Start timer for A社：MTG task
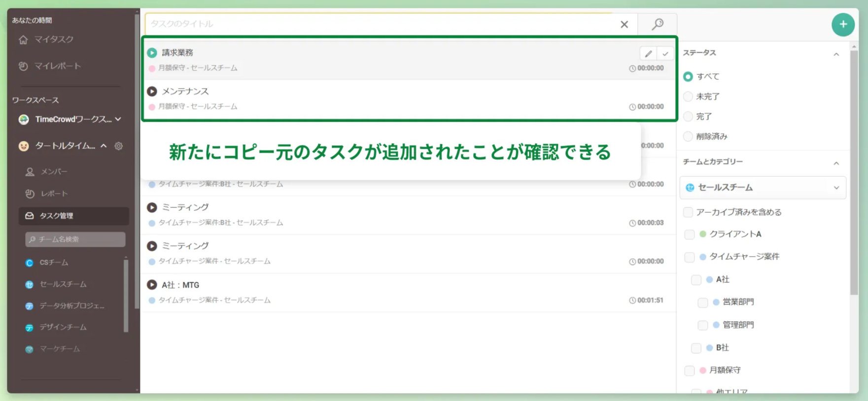This screenshot has height=401, width=868. click(x=152, y=285)
